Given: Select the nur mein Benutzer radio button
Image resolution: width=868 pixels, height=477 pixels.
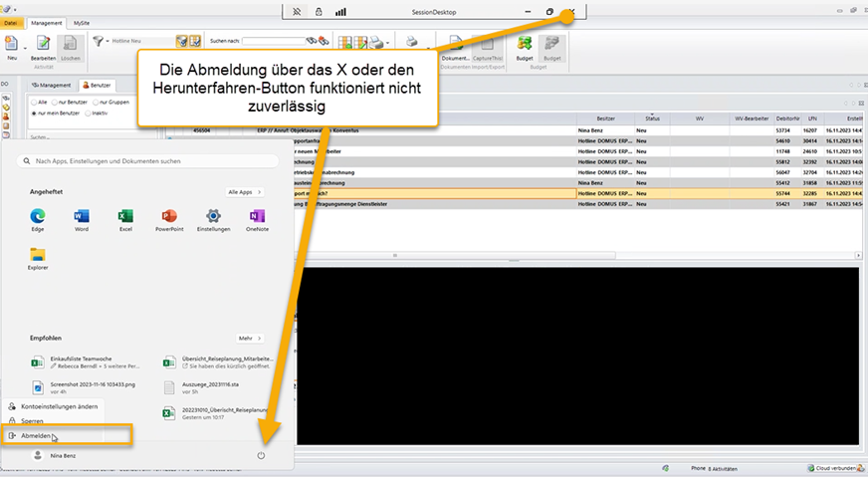Looking at the screenshot, I should (34, 113).
